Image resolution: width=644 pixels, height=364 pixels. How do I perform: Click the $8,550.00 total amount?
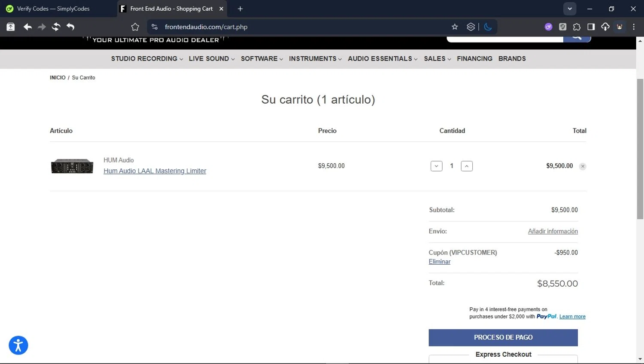click(x=557, y=284)
